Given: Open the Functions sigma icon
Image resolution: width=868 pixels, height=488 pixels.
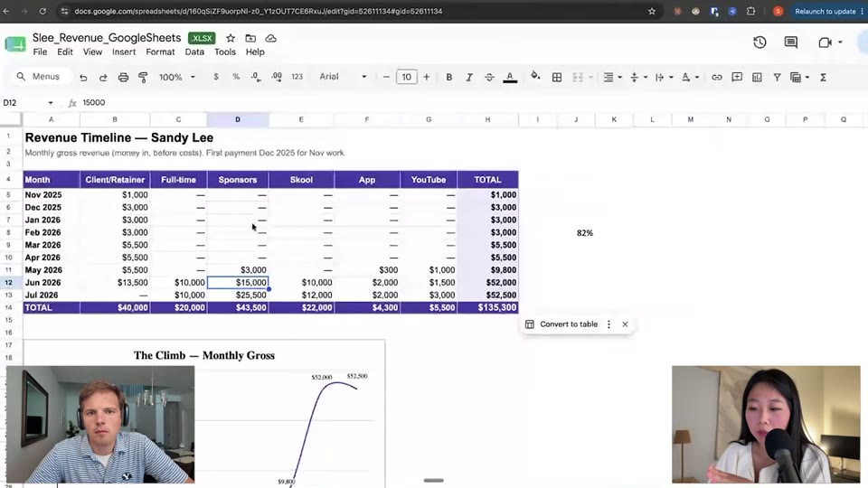Looking at the screenshot, I should click(823, 78).
